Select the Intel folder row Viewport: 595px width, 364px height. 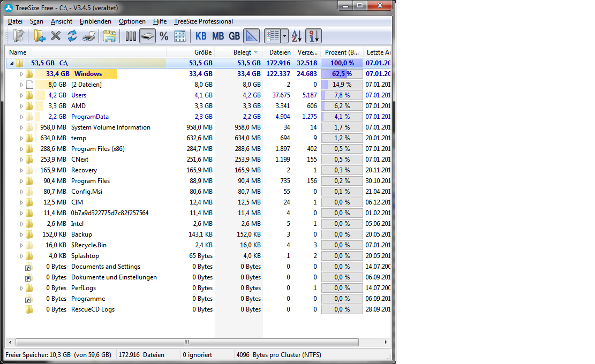coord(199,224)
